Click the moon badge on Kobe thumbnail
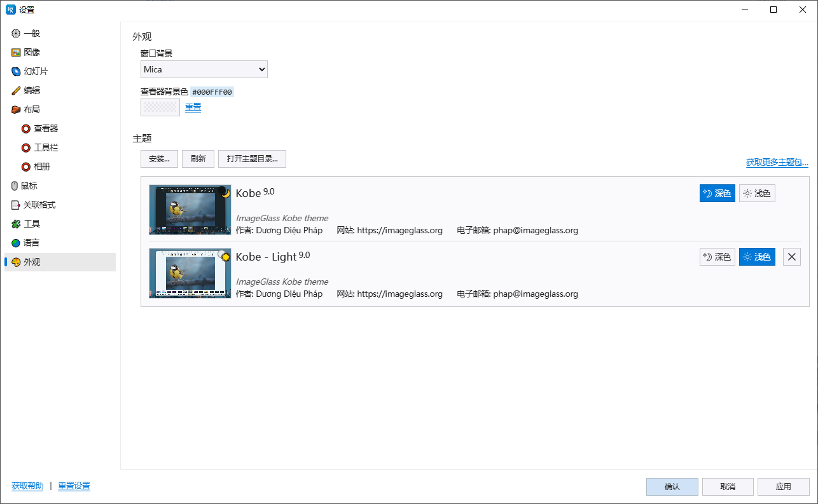Viewport: 818px width, 504px height. point(225,192)
